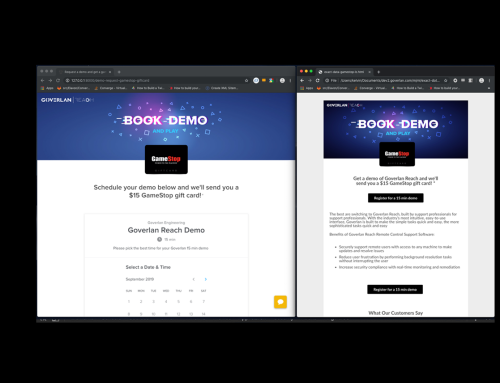
Task: Open Apps bookmark in left browser
Action: pos(47,88)
